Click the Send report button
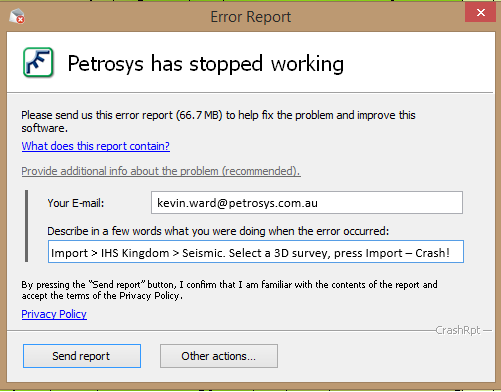Screen dimensions: 501x392 82,356
